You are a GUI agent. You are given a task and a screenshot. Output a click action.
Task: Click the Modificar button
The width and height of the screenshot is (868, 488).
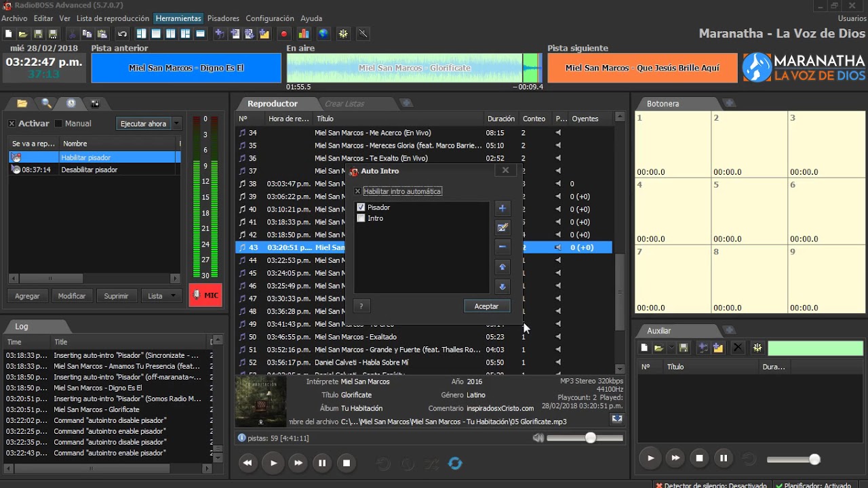pos(72,296)
